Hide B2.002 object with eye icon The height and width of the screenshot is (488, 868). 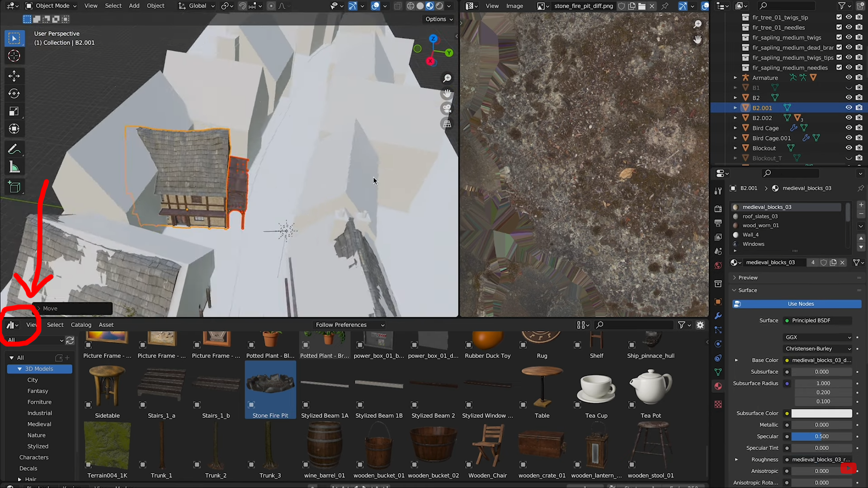849,118
